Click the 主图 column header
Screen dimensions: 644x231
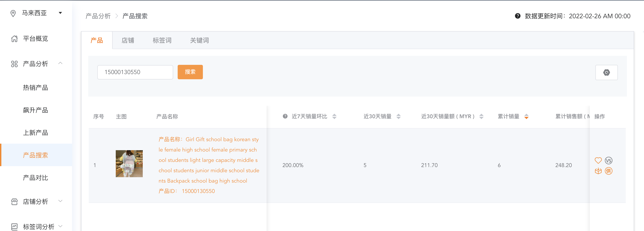(x=121, y=116)
